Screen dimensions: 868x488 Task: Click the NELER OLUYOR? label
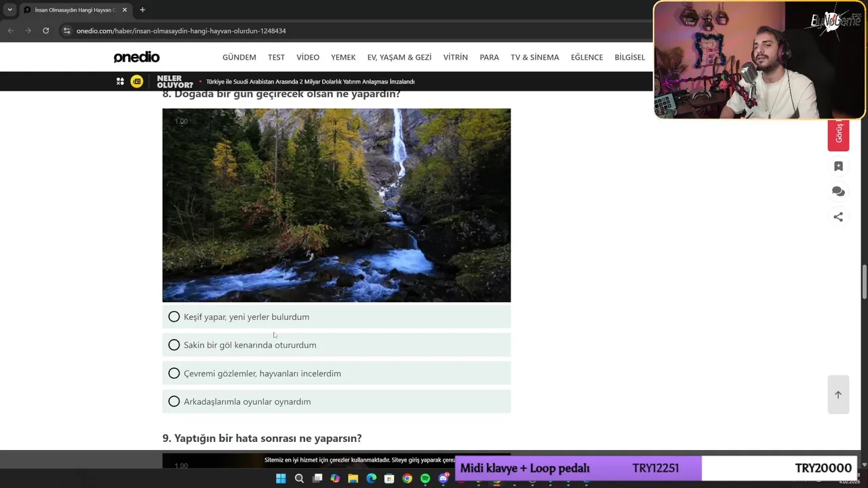pyautogui.click(x=175, y=81)
